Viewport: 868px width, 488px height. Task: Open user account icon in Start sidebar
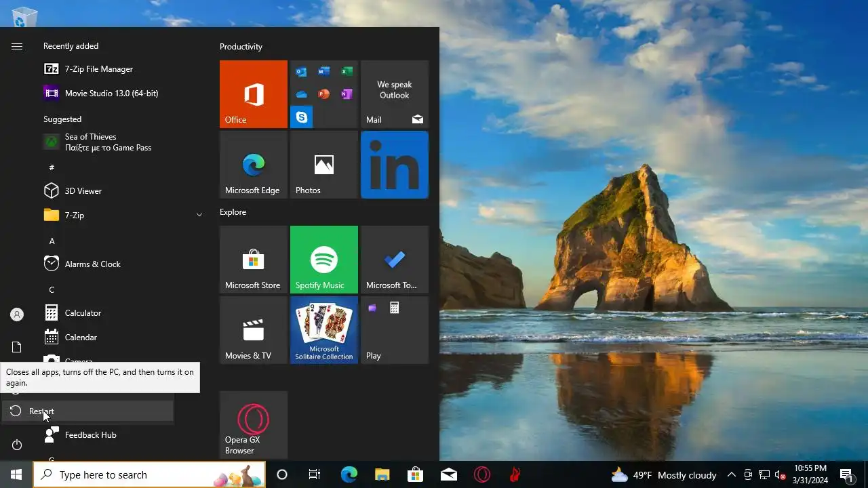coord(17,314)
